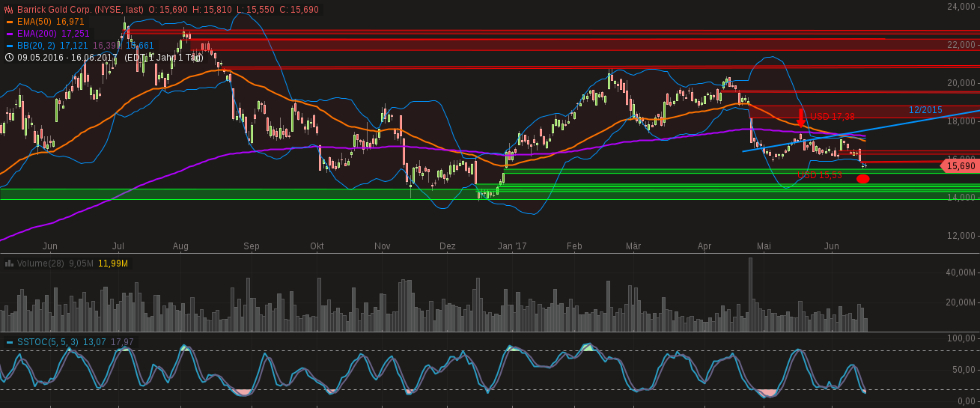
Task: Click the purple EMA(200) color marker
Action: pos(10,34)
